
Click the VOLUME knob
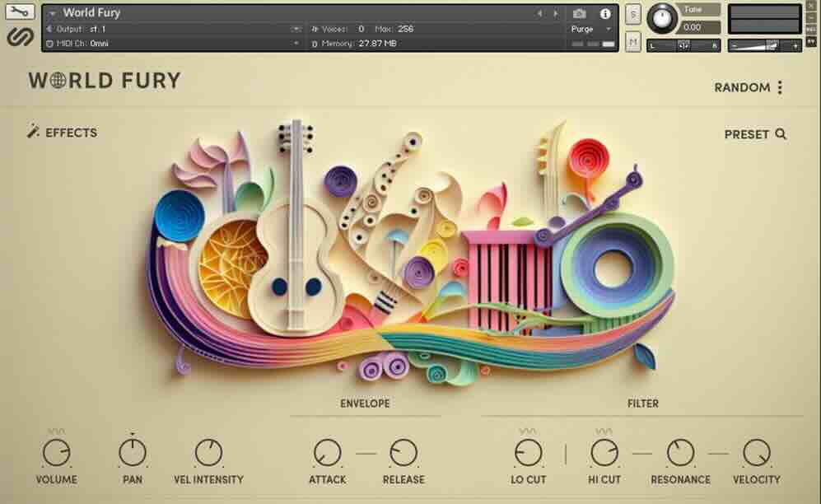click(56, 453)
